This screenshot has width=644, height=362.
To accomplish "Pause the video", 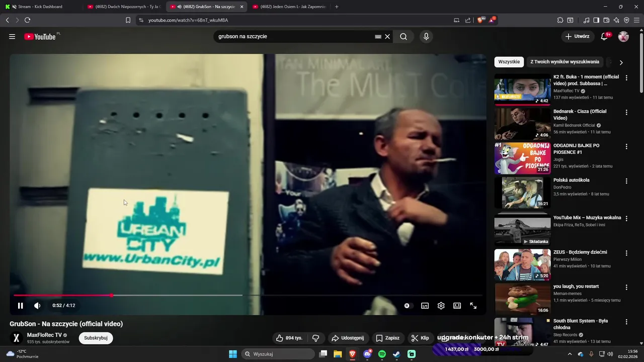I will pos(21,306).
